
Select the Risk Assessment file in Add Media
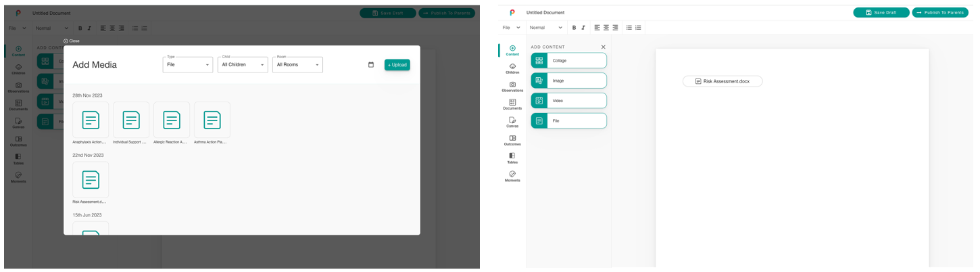[x=91, y=179]
